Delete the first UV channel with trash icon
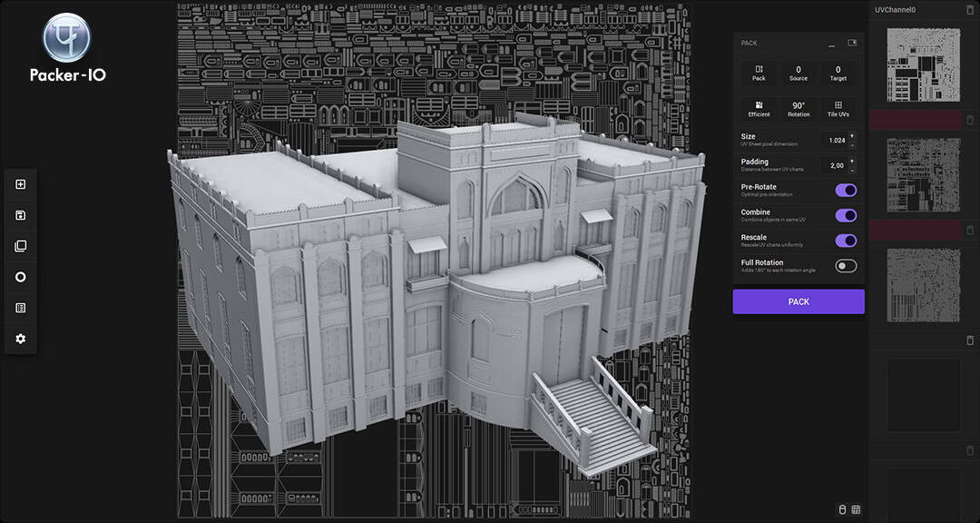This screenshot has height=523, width=980. pyautogui.click(x=969, y=11)
